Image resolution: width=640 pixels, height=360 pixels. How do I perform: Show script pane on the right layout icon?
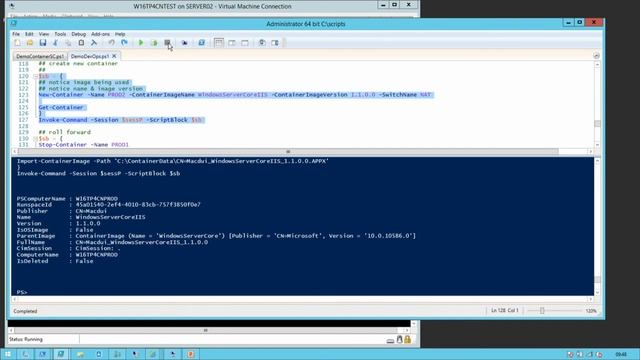click(x=232, y=43)
